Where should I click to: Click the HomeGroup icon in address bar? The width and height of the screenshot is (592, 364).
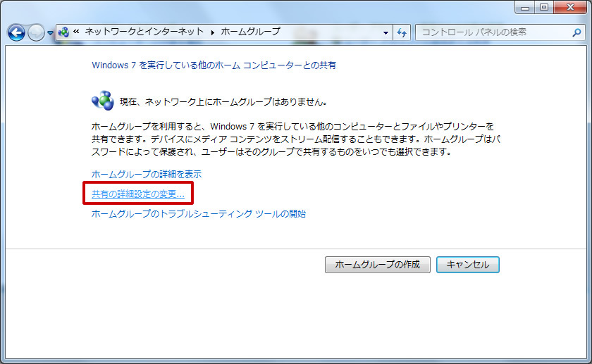pyautogui.click(x=63, y=32)
